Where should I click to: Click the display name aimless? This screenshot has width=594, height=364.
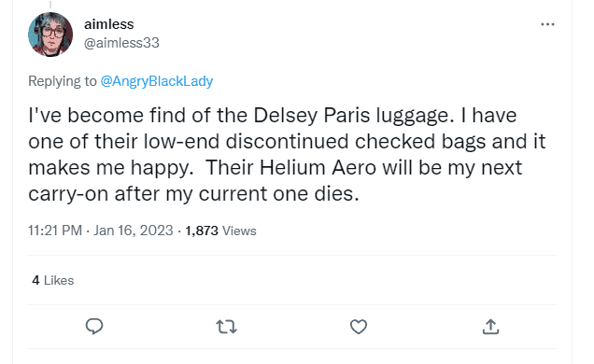click(109, 24)
